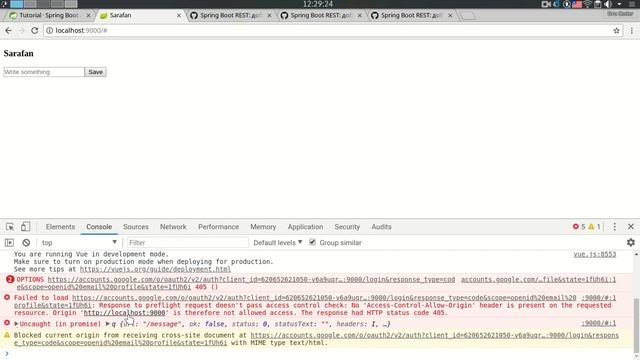
Task: Click the red error count badge
Action: (579, 227)
